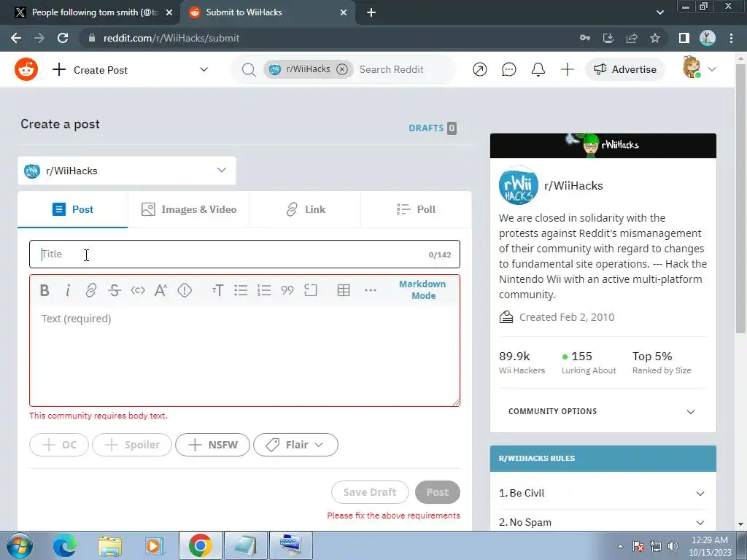The height and width of the screenshot is (560, 747).
Task: Open the Flair dropdown
Action: coord(296,445)
